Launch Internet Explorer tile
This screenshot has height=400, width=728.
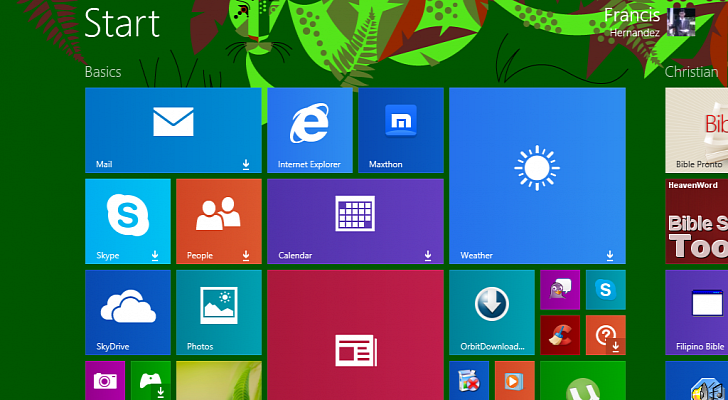coord(310,130)
